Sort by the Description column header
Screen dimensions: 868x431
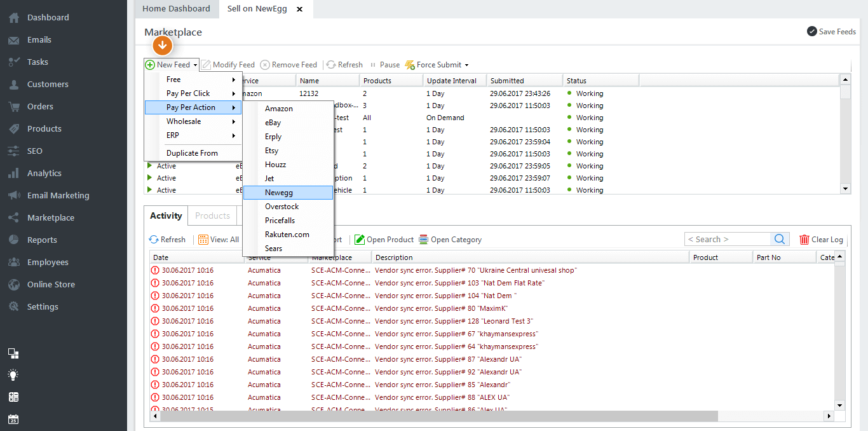[x=531, y=257]
